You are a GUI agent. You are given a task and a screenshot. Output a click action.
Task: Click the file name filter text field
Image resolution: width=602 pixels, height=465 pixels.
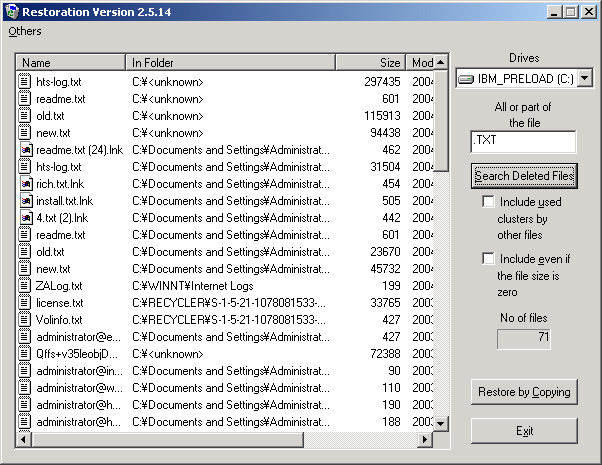click(523, 141)
